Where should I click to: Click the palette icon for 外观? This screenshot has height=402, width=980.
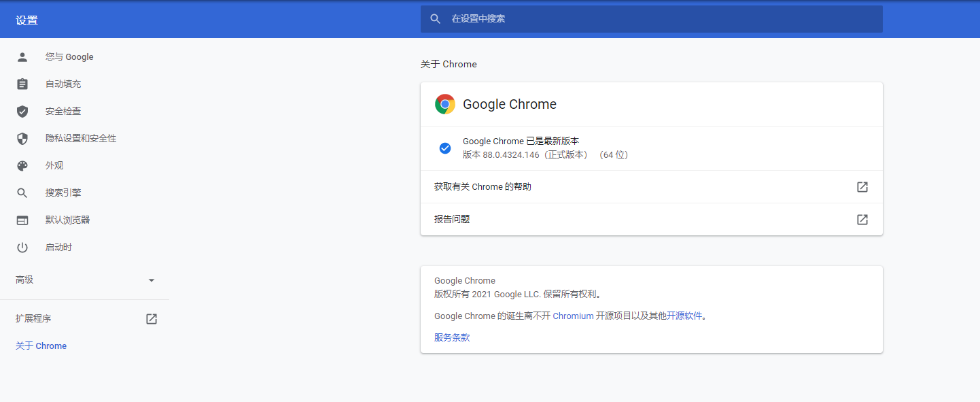22,166
